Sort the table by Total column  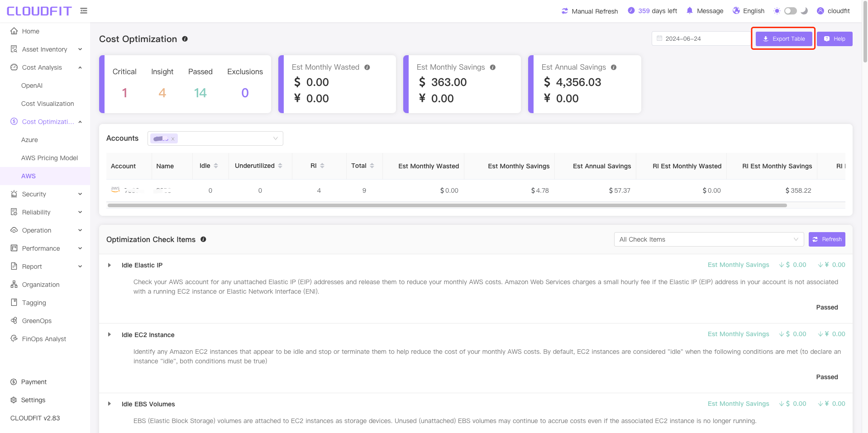pos(372,166)
